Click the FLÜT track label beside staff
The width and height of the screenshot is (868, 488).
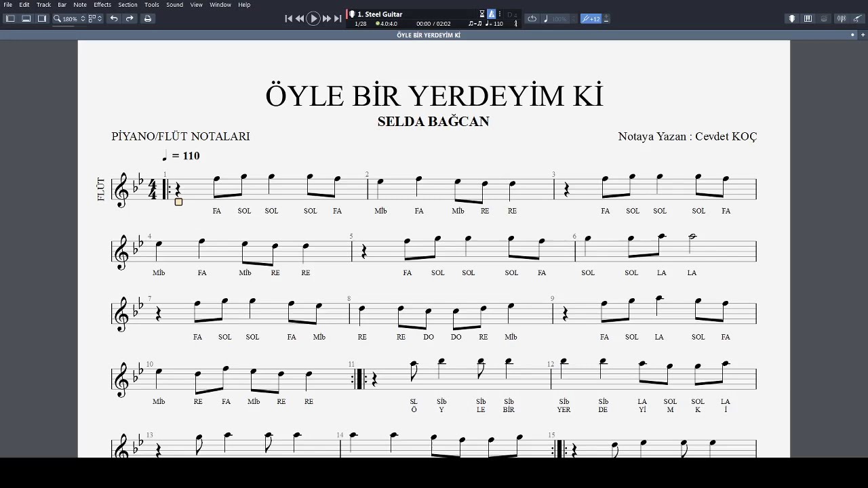click(101, 190)
